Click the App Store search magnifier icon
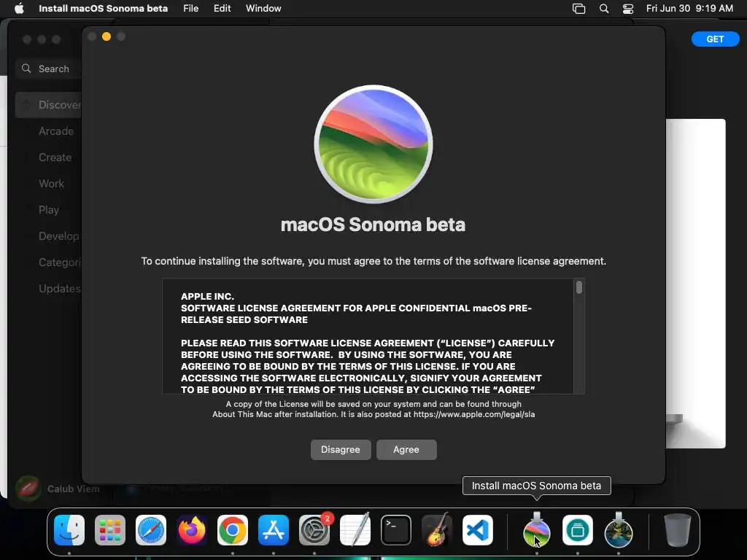This screenshot has height=560, width=747. pos(27,69)
